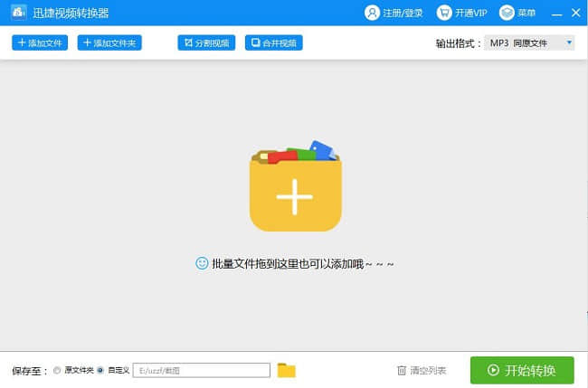Screen dimensions: 588x388
Task: Click the smiley face icon beside drag hint
Action: (x=202, y=263)
